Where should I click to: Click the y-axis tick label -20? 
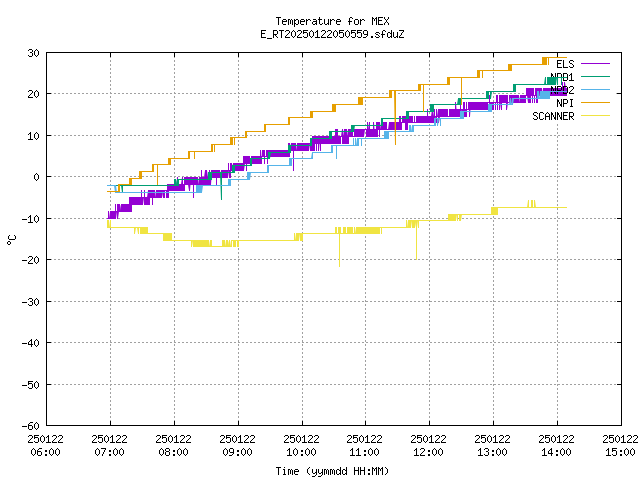pyautogui.click(x=31, y=260)
